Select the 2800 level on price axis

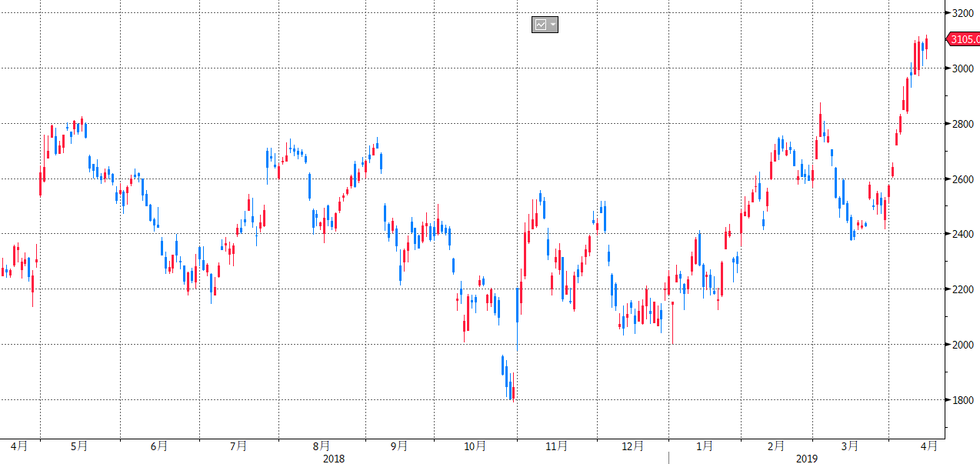(963, 124)
